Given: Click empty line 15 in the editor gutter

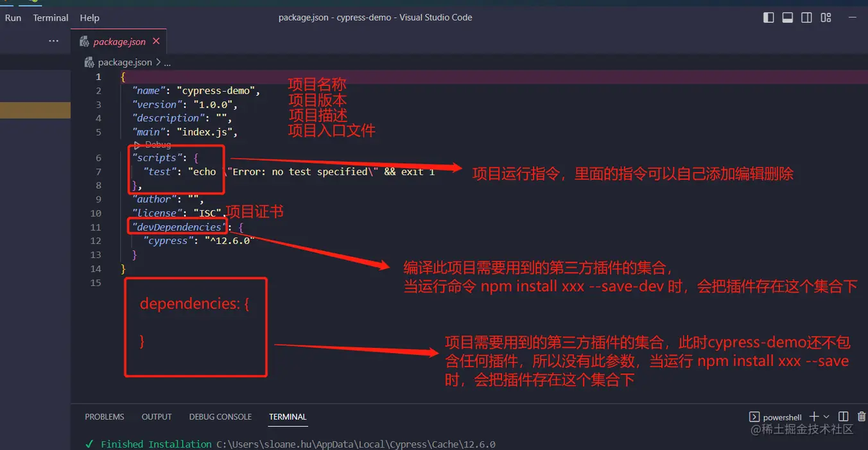Looking at the screenshot, I should (x=96, y=282).
